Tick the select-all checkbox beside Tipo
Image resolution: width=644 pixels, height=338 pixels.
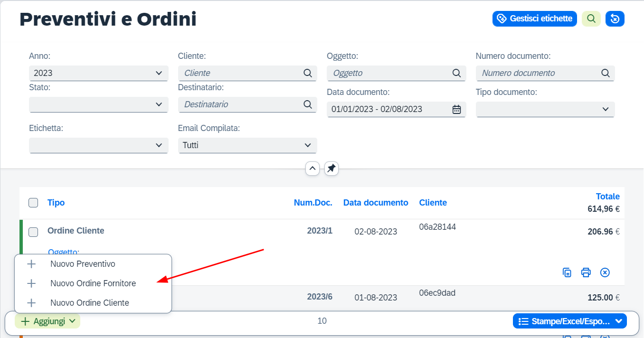[x=33, y=203]
